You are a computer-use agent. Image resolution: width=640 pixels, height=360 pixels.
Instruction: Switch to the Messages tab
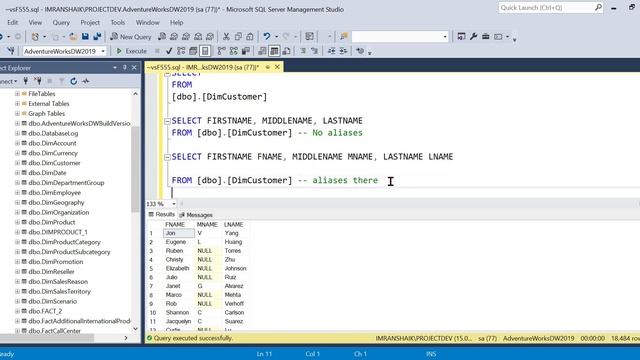click(x=196, y=215)
